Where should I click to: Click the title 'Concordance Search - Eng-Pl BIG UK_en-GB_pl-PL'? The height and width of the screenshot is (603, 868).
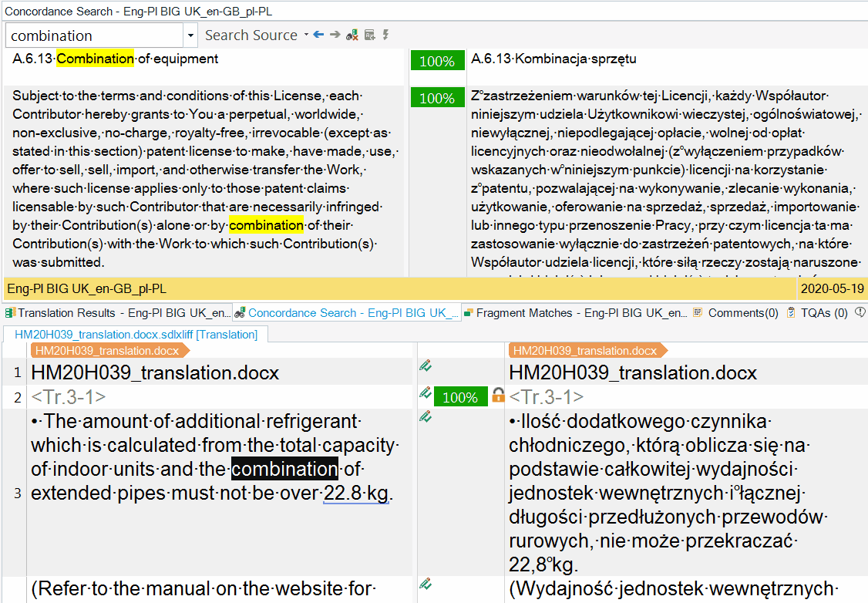[139, 11]
